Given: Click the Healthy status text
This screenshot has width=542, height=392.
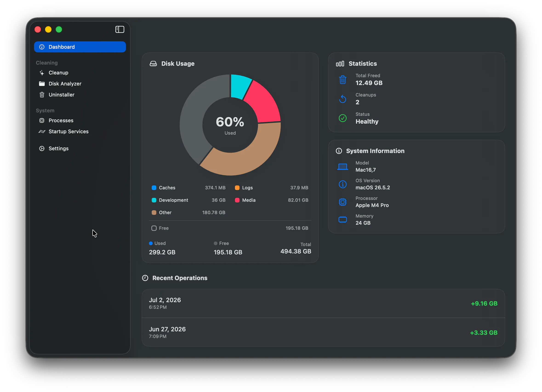Looking at the screenshot, I should (367, 121).
